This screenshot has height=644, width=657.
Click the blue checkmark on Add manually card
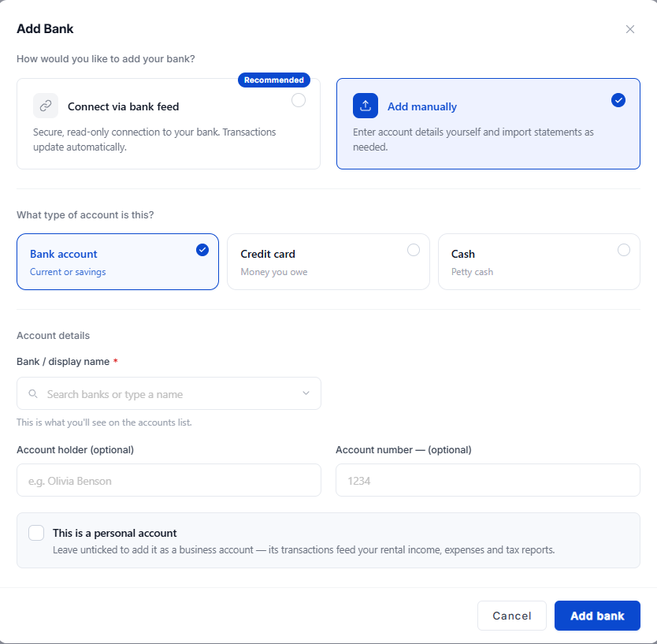(618, 100)
